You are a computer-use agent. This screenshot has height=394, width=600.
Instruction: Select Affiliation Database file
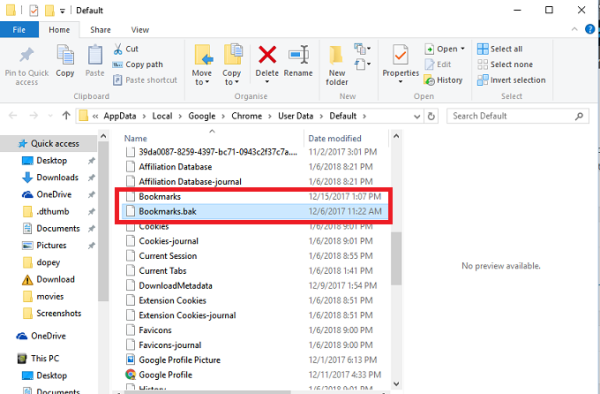(254, 167)
